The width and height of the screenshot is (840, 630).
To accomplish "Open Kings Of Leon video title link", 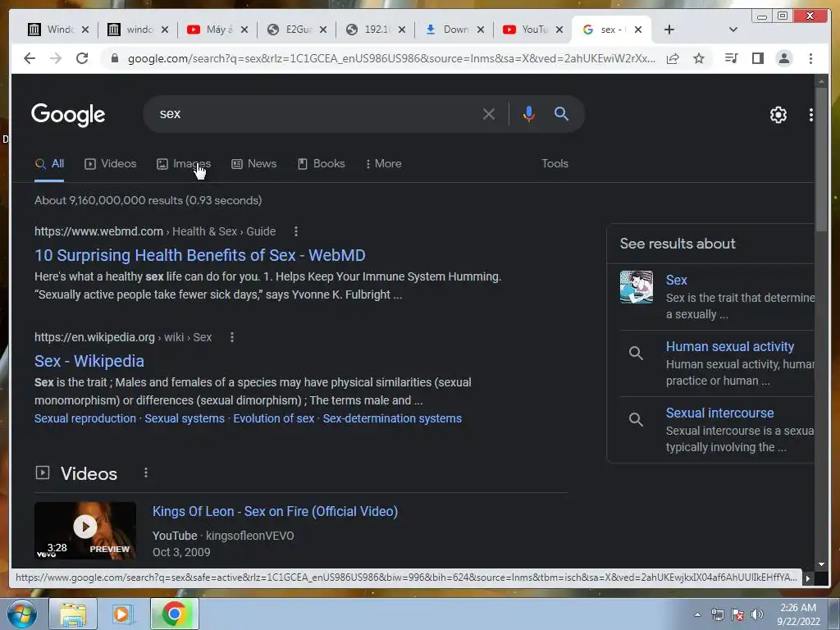I will click(275, 512).
